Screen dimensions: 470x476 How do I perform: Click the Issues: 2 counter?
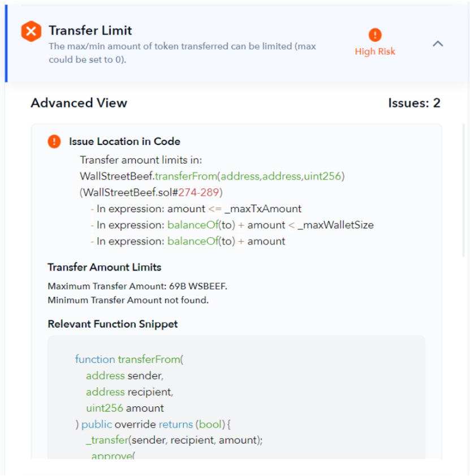pos(414,103)
